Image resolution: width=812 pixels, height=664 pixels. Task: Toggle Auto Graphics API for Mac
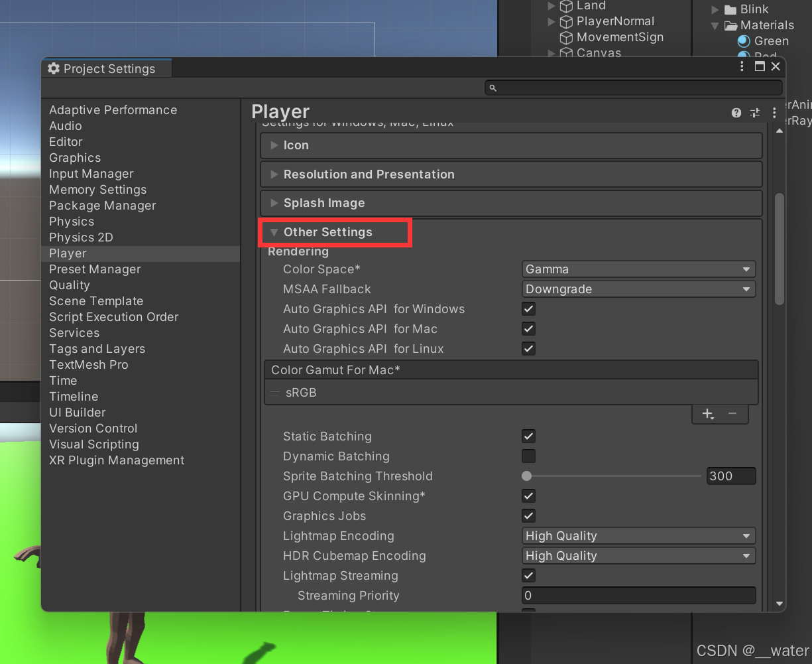point(528,329)
